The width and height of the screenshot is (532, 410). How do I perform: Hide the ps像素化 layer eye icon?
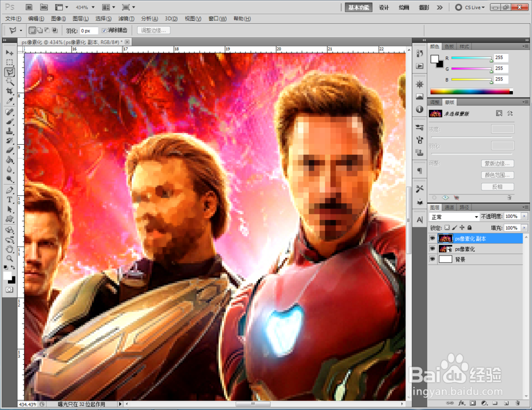coord(432,249)
